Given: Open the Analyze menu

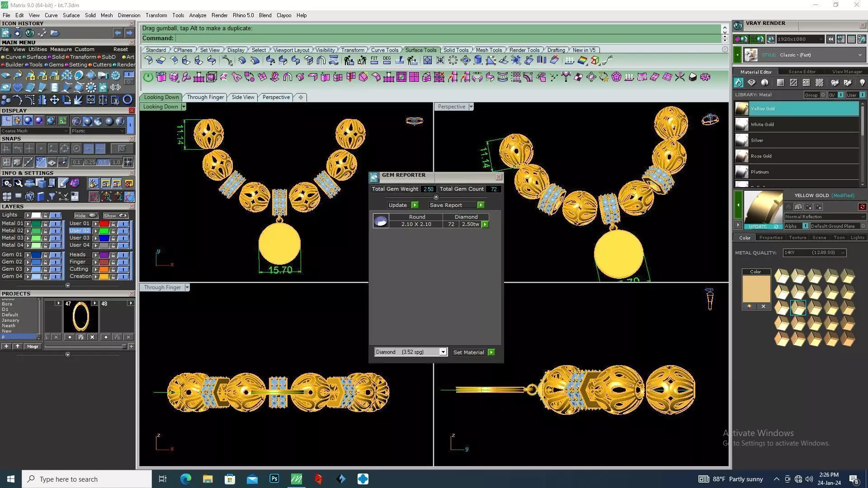Looking at the screenshot, I should click(197, 15).
